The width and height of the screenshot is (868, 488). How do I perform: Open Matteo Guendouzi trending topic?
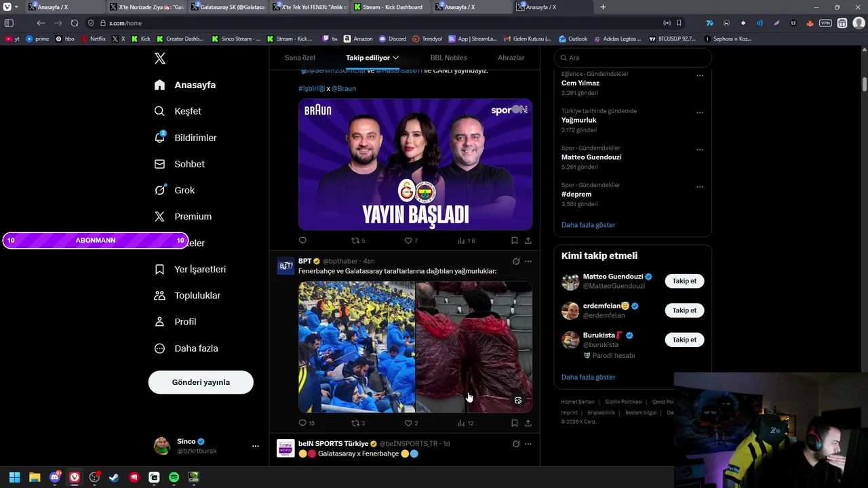coord(591,157)
